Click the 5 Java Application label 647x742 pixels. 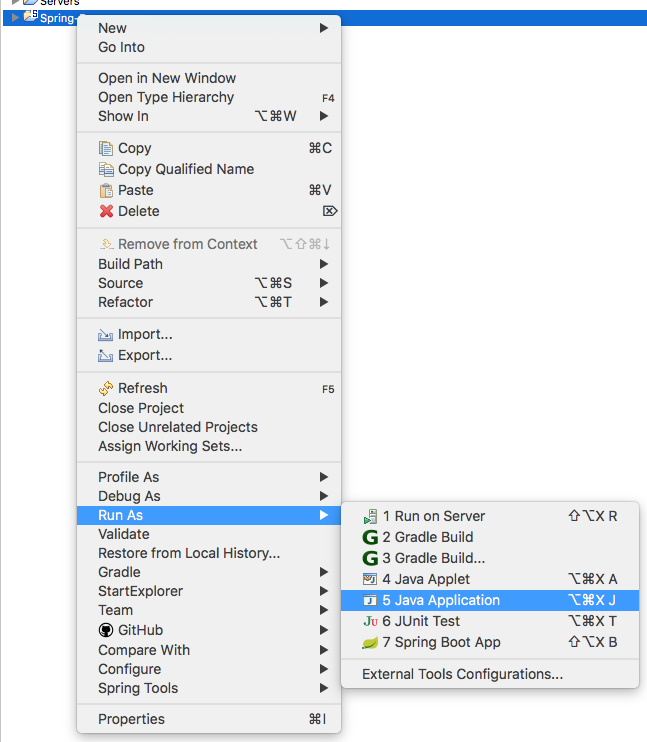tap(441, 601)
